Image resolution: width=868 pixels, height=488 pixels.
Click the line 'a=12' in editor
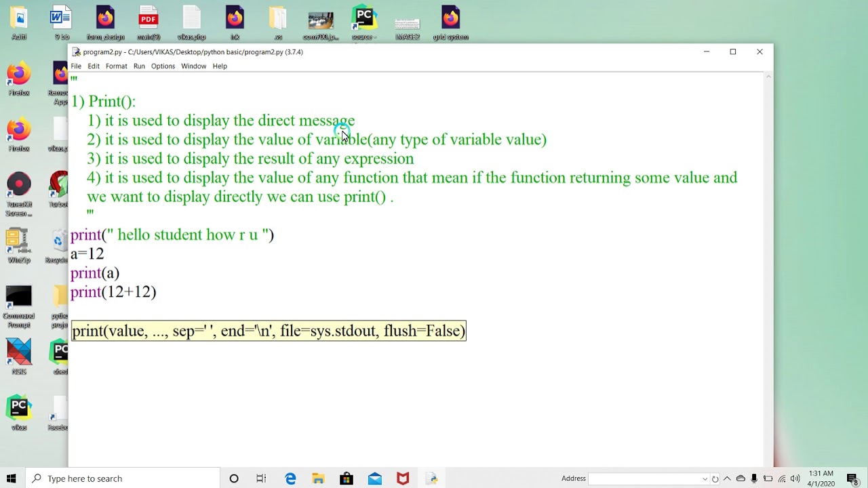87,254
